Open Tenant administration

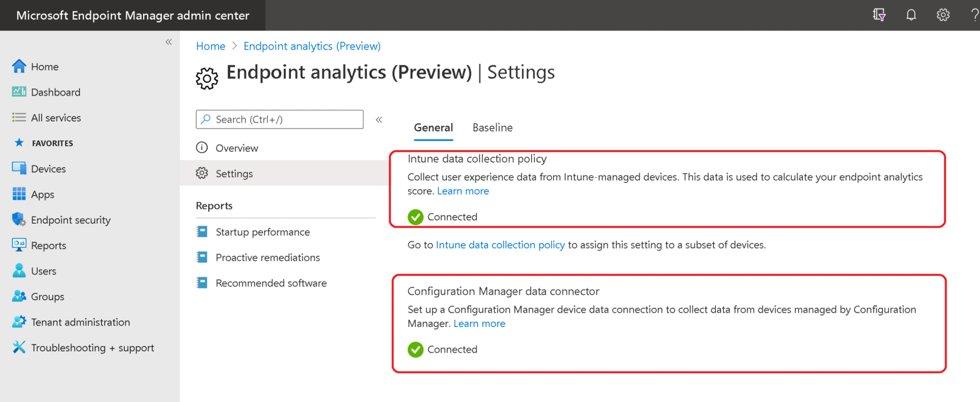click(80, 322)
